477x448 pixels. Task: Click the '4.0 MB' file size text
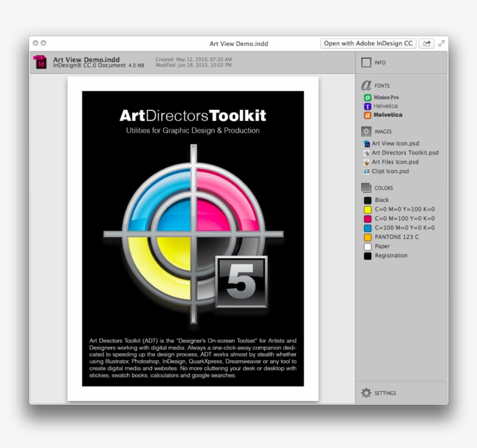[x=136, y=65]
